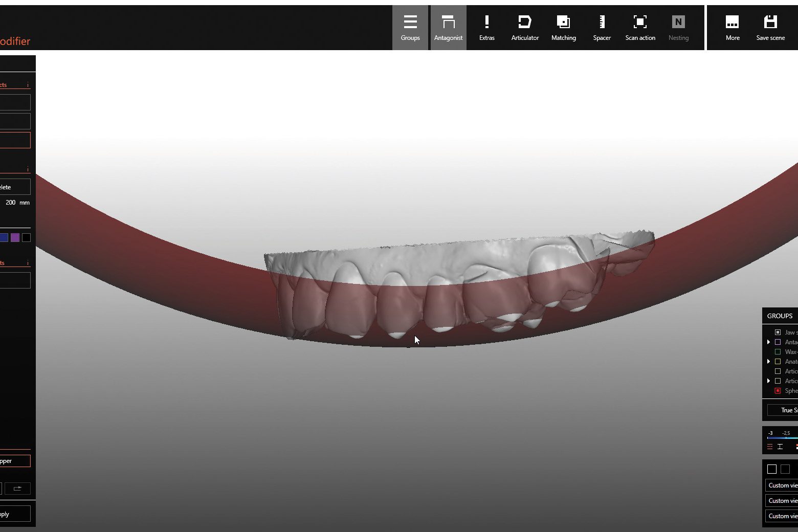This screenshot has width=798, height=532.
Task: Toggle the red Sphere group checkbox
Action: tap(778, 391)
